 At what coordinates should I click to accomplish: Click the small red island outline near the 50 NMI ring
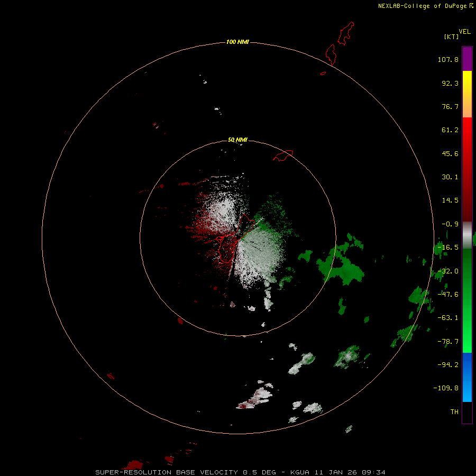pyautogui.click(x=283, y=155)
